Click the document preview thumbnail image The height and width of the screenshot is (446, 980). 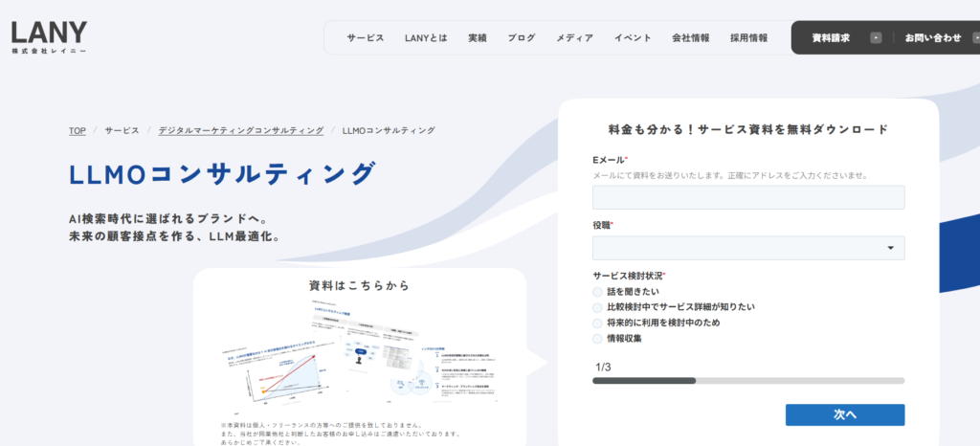359,356
